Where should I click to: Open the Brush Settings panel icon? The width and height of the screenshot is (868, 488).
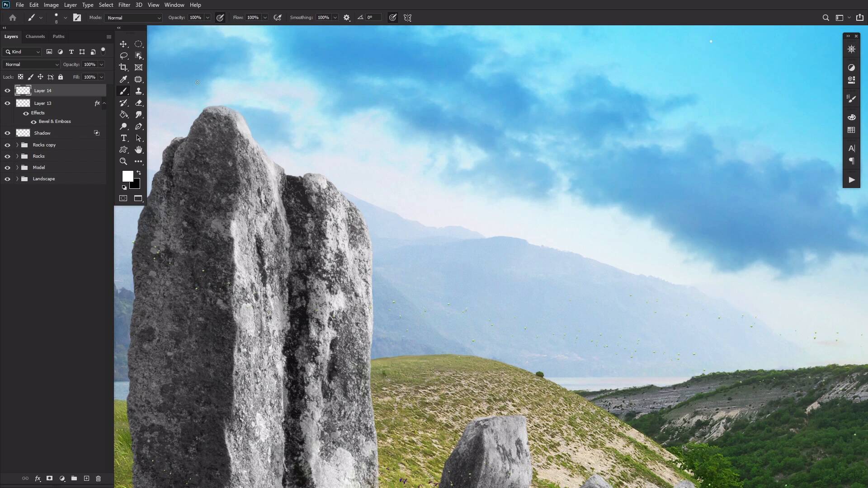pyautogui.click(x=852, y=99)
